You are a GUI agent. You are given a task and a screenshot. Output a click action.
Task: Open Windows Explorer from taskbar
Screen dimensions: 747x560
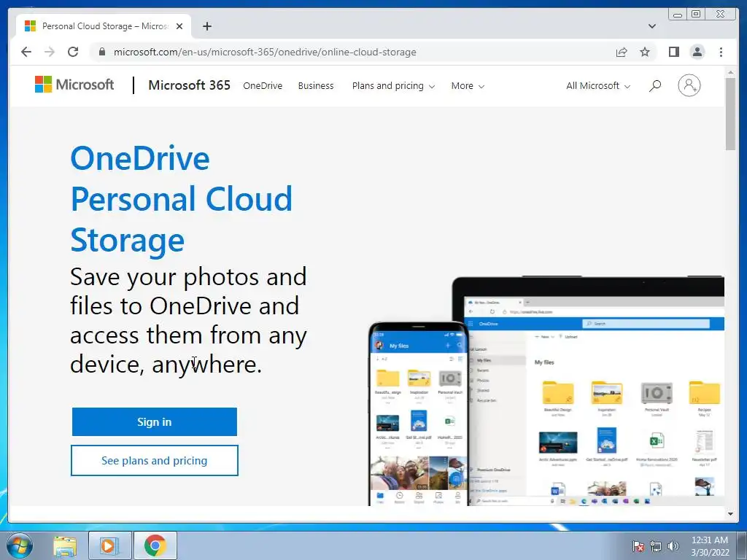coord(65,545)
